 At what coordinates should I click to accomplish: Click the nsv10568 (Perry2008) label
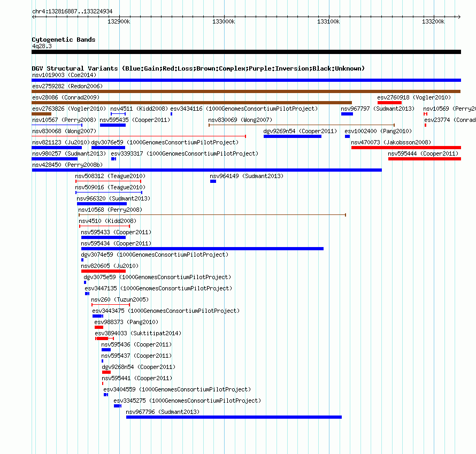[x=110, y=210]
